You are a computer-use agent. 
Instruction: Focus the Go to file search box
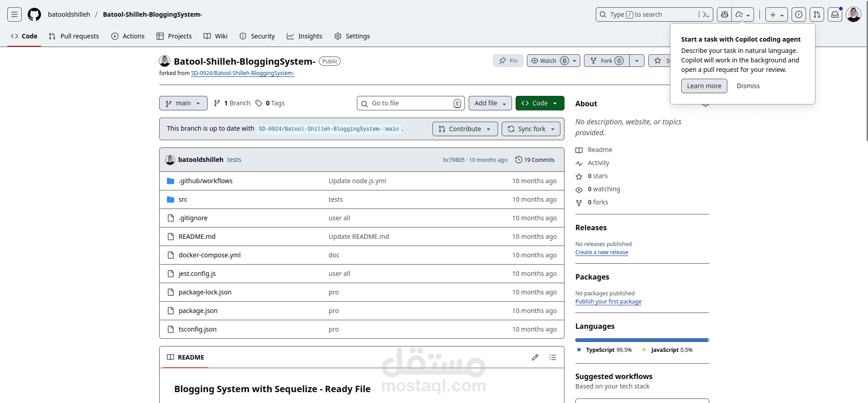[x=411, y=103]
